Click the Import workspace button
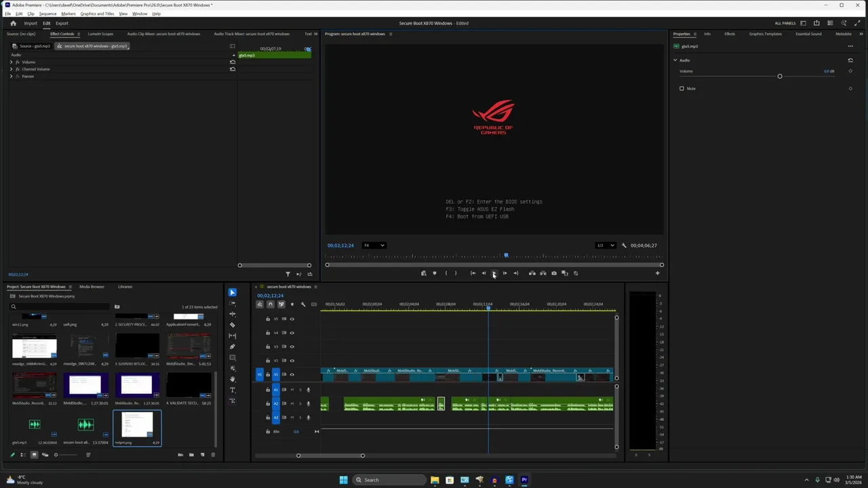 tap(31, 23)
